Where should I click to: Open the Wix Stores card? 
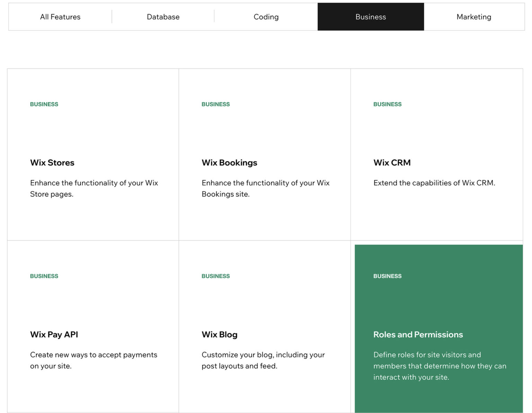[93, 154]
